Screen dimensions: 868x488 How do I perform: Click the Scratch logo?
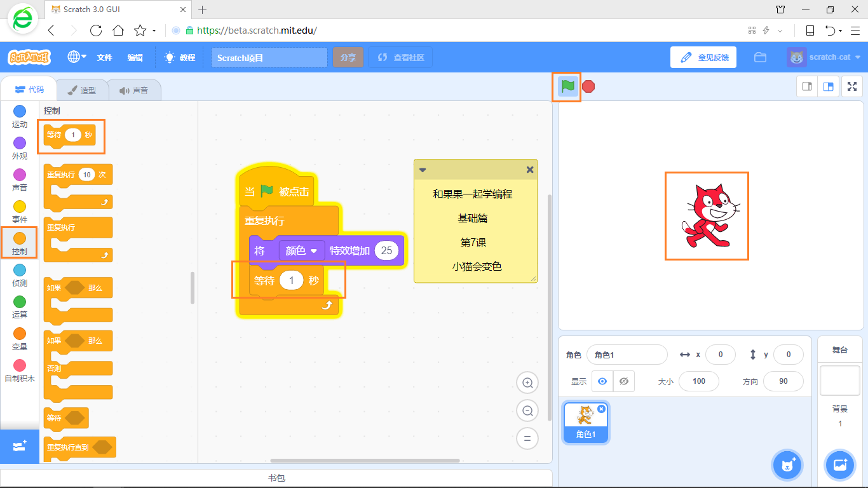29,57
